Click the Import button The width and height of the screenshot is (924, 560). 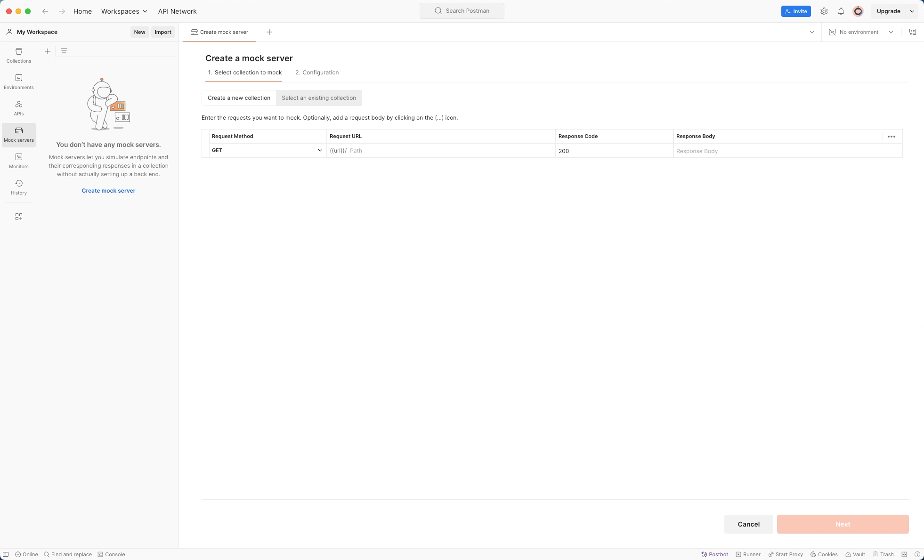163,32
